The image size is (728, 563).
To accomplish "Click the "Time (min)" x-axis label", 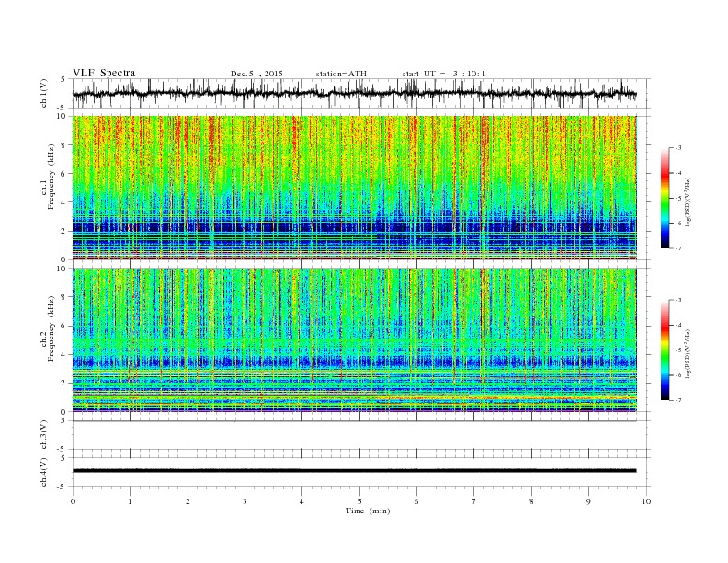I will click(368, 511).
